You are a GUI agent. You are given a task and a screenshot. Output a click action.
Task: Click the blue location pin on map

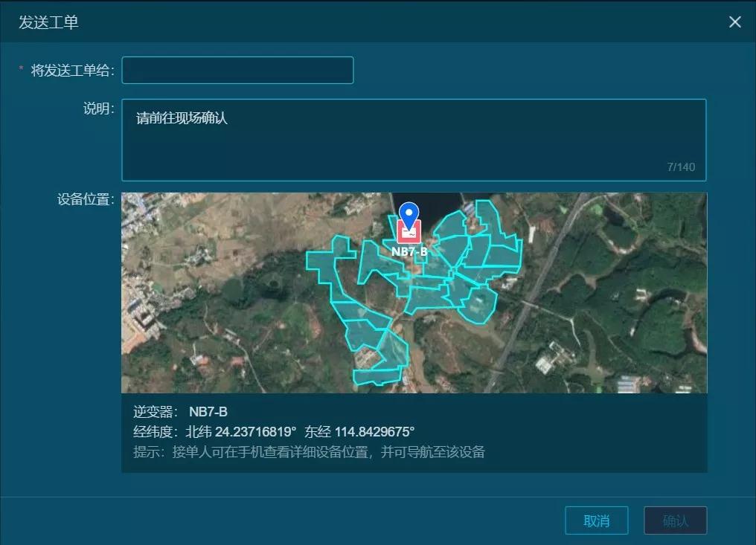[x=409, y=213]
